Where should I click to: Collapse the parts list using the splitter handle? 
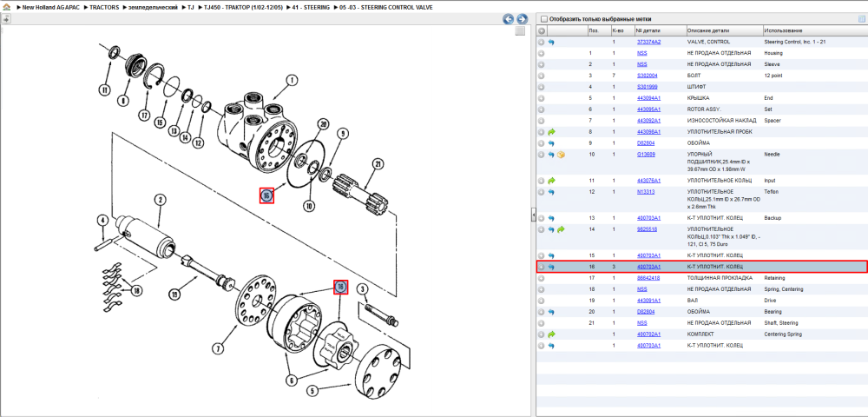[533, 214]
